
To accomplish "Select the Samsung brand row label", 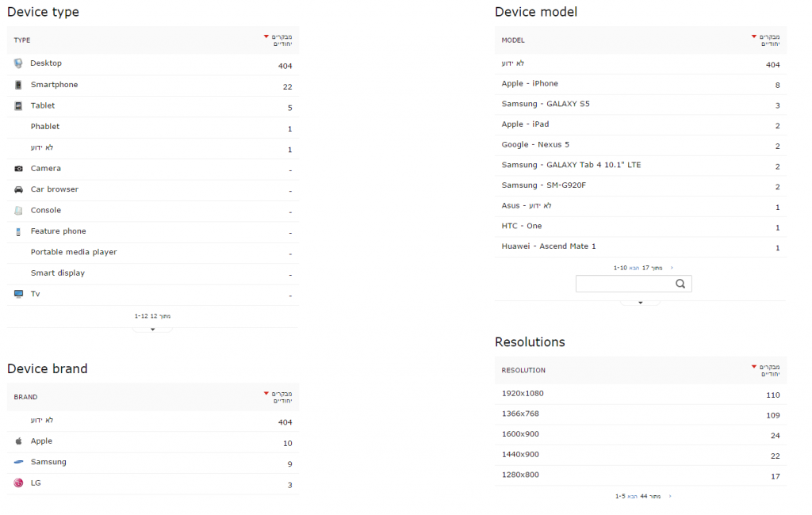I will [48, 462].
